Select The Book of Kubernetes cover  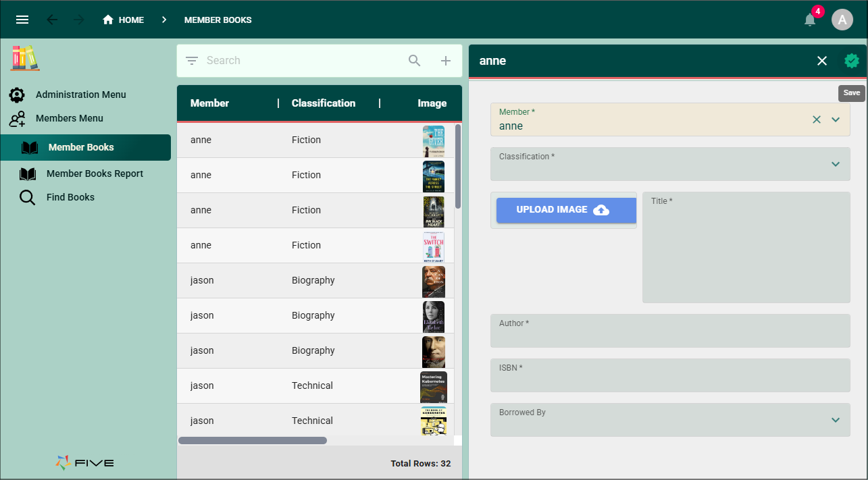[x=434, y=421]
